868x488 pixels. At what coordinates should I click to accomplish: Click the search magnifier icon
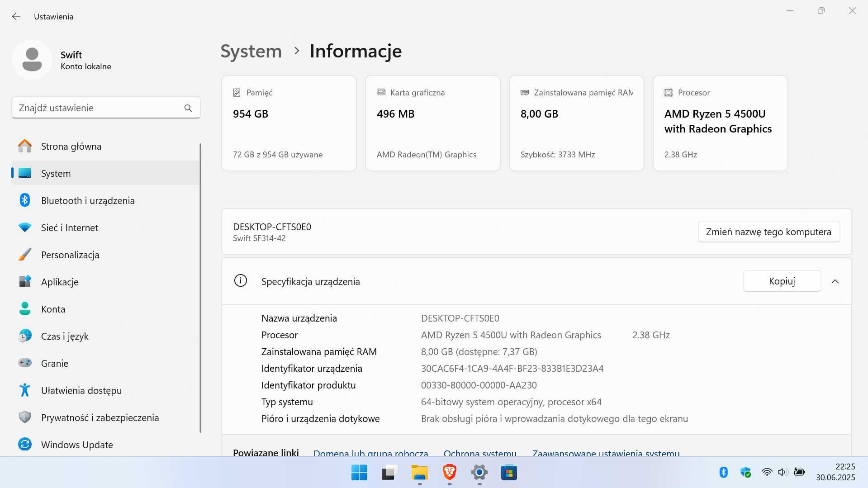tap(188, 108)
